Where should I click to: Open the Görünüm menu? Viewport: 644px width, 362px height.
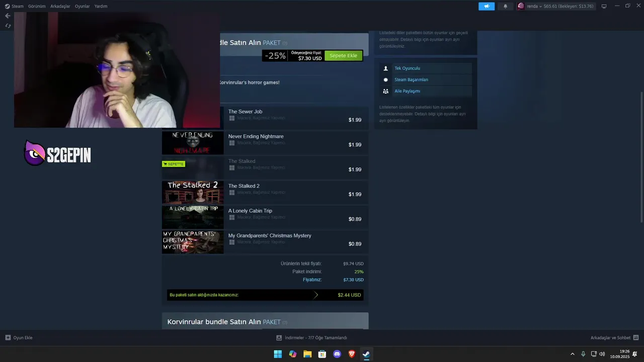(x=37, y=6)
